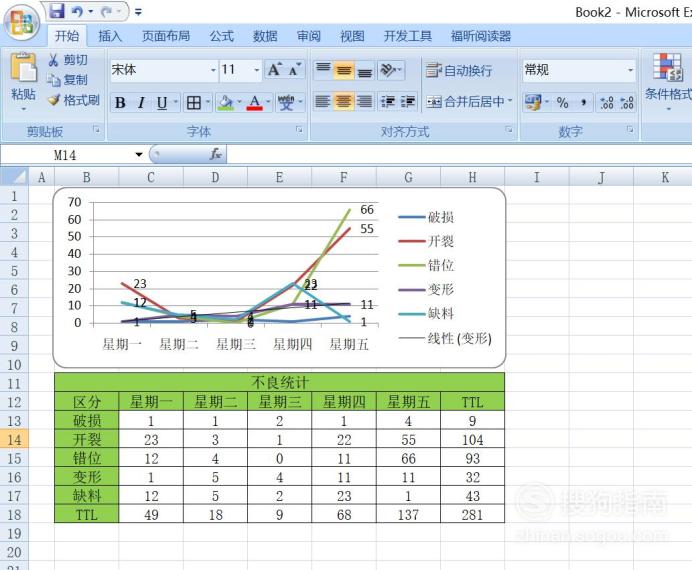Open the Quick Access Toolbar customize arrow
692x570 pixels.
point(138,12)
